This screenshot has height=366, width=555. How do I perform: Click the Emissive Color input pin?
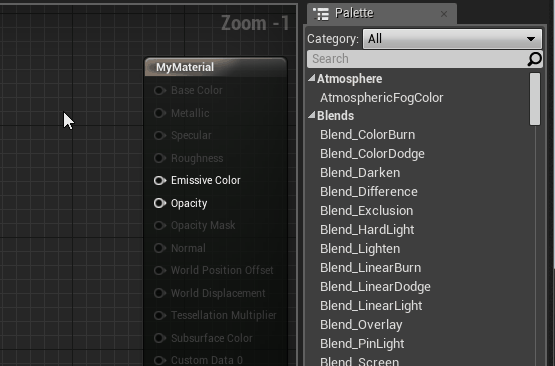tap(160, 181)
